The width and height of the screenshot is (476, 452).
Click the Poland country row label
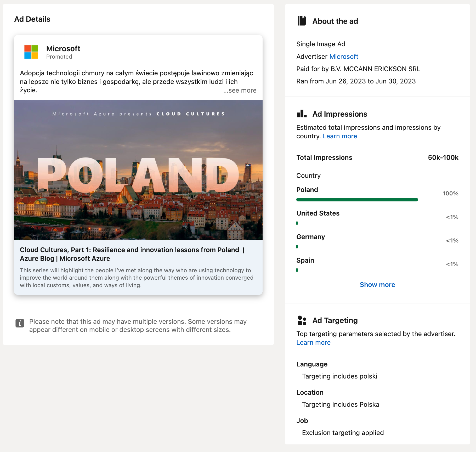[307, 190]
